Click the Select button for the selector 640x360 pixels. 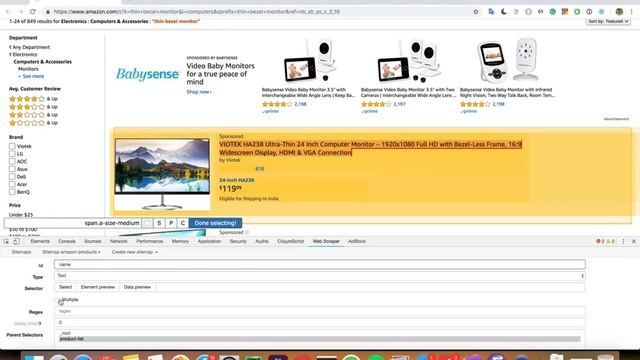click(65, 287)
